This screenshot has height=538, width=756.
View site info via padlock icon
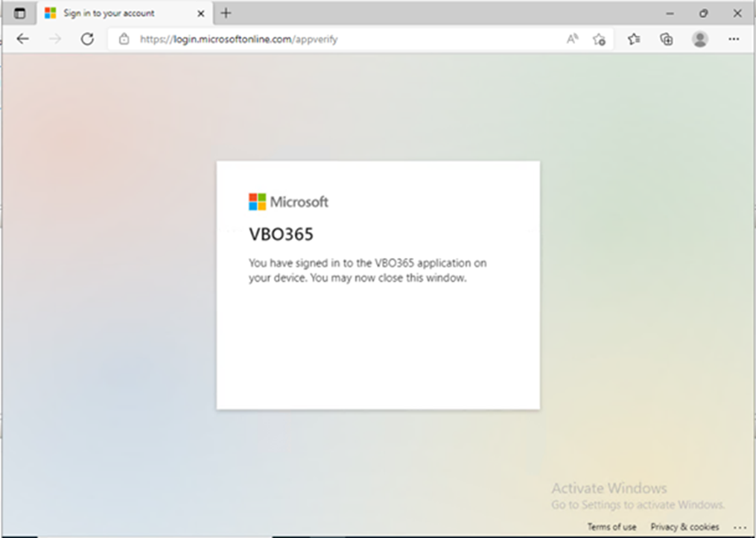point(124,39)
